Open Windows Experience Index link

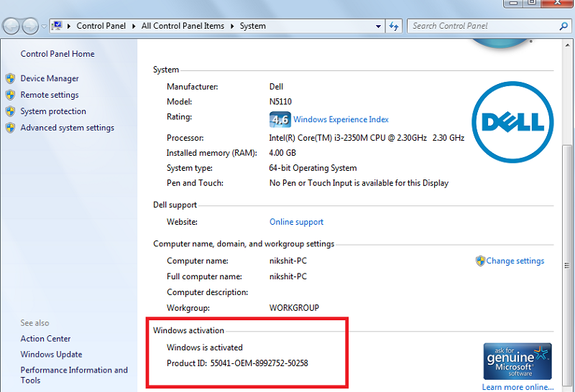point(341,119)
